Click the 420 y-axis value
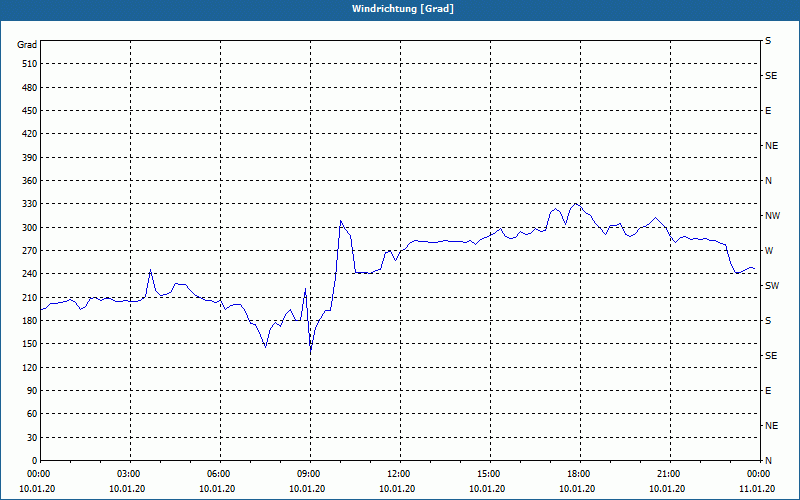Viewport: 800px width, 500px height. (x=30, y=134)
